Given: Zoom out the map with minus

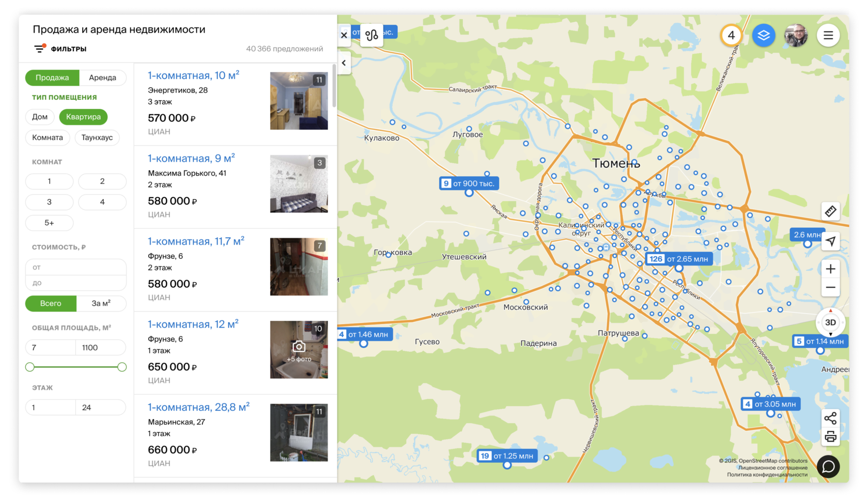Looking at the screenshot, I should pyautogui.click(x=830, y=288).
